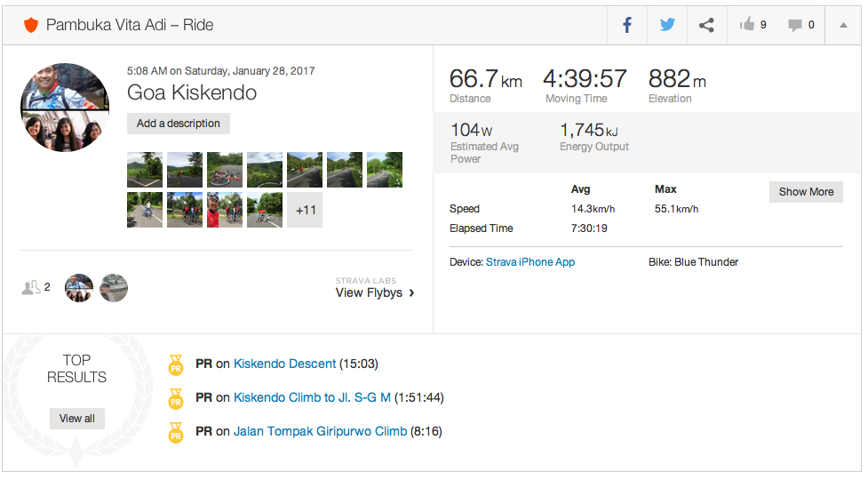Share ride on Facebook icon
The width and height of the screenshot is (868, 480).
point(627,25)
